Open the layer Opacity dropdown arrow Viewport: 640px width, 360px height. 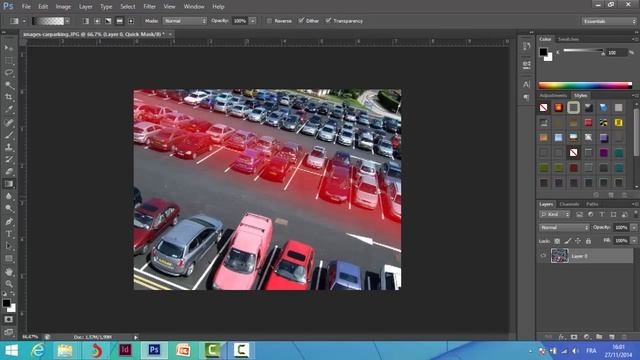pyautogui.click(x=633, y=227)
